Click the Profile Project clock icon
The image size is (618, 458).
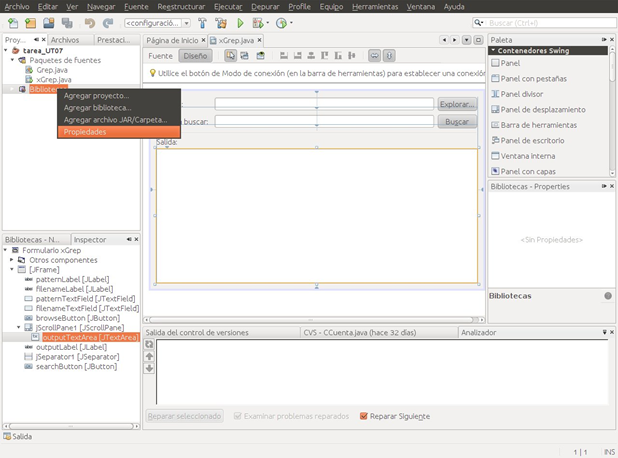[x=281, y=23]
